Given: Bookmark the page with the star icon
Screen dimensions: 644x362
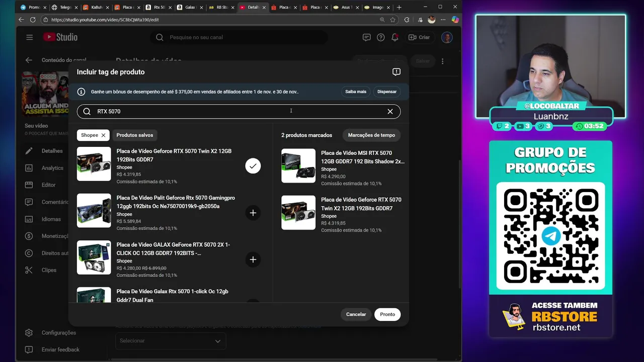Looking at the screenshot, I should click(392, 20).
